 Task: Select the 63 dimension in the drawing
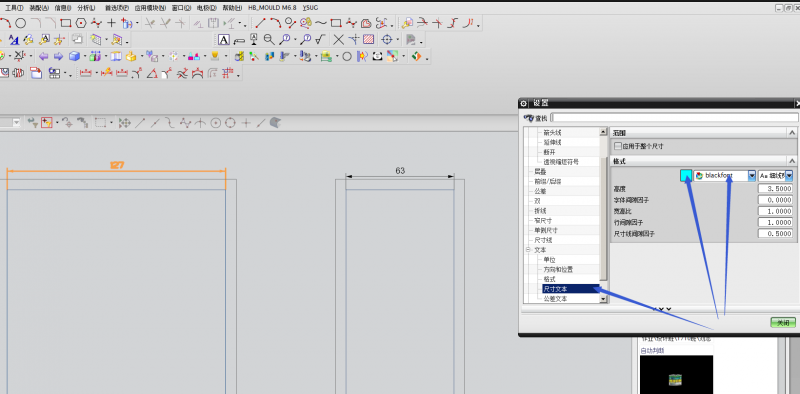click(x=400, y=170)
